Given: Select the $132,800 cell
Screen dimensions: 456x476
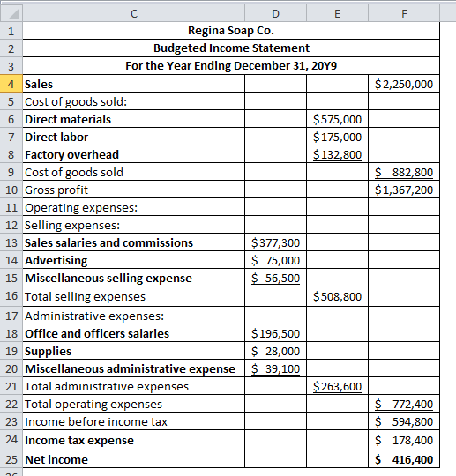Looking at the screenshot, I should coord(337,154).
